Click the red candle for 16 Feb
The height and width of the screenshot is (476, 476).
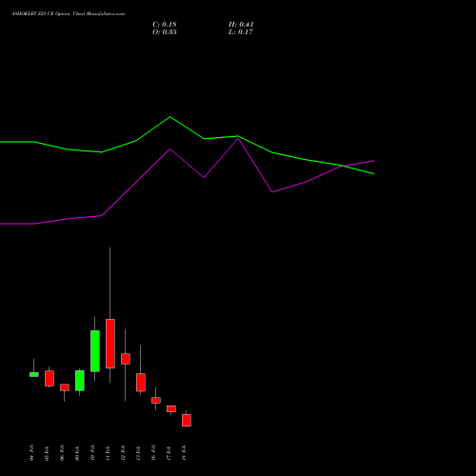[156, 401]
